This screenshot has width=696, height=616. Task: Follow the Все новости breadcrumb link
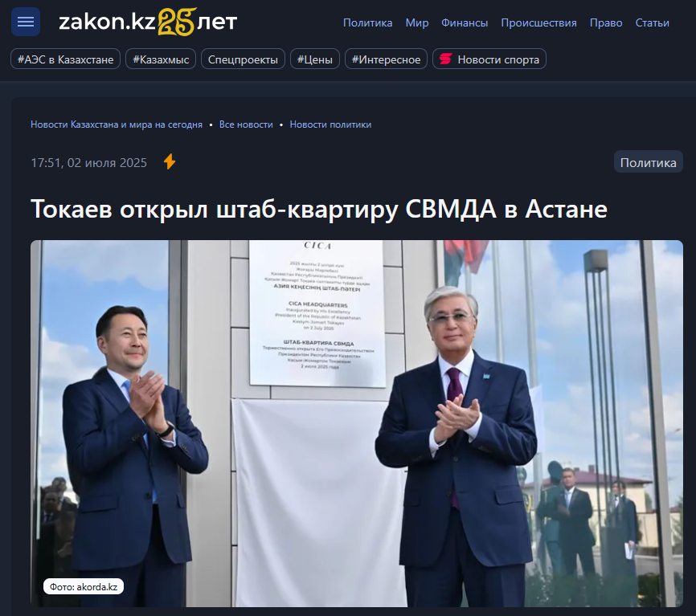coord(246,124)
